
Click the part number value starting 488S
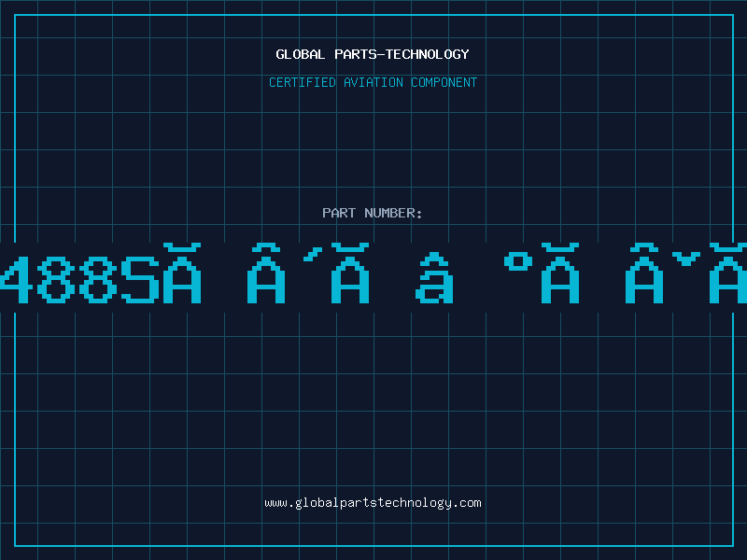pyautogui.click(x=373, y=273)
